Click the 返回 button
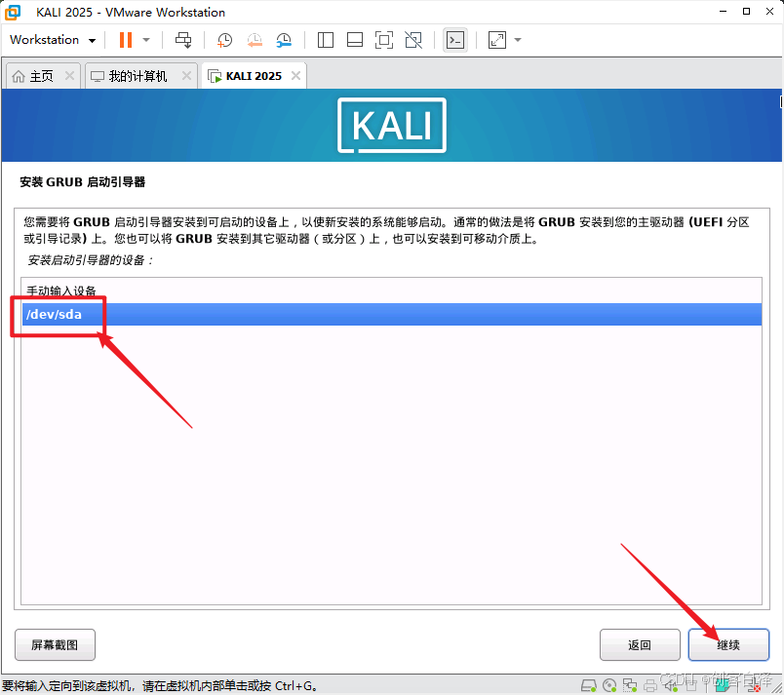Image resolution: width=784 pixels, height=695 pixels. pos(640,644)
